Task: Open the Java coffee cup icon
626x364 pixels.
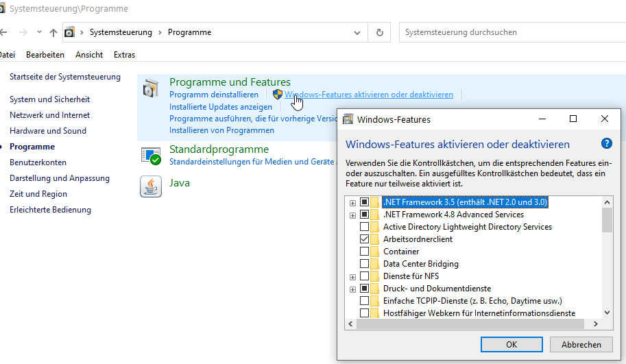Action: 151,186
